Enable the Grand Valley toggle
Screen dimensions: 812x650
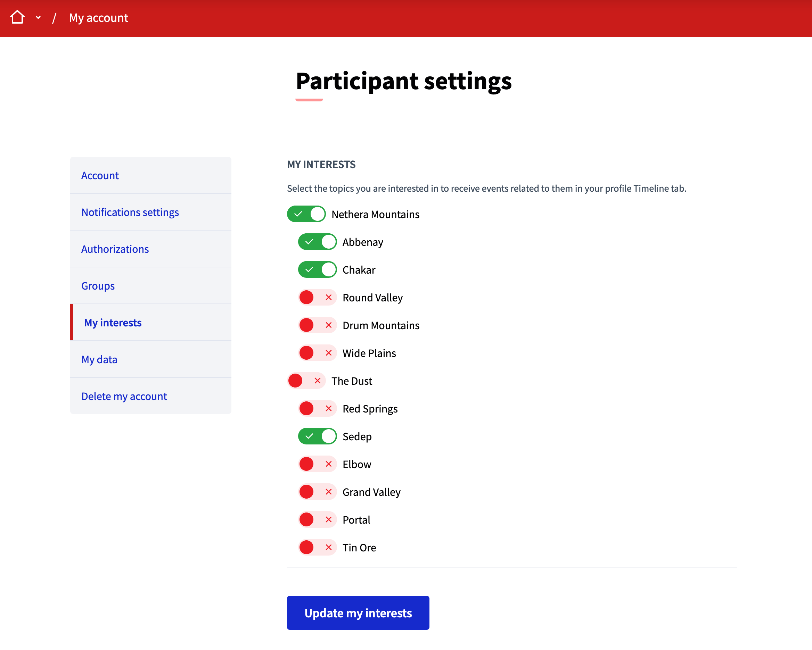click(317, 492)
